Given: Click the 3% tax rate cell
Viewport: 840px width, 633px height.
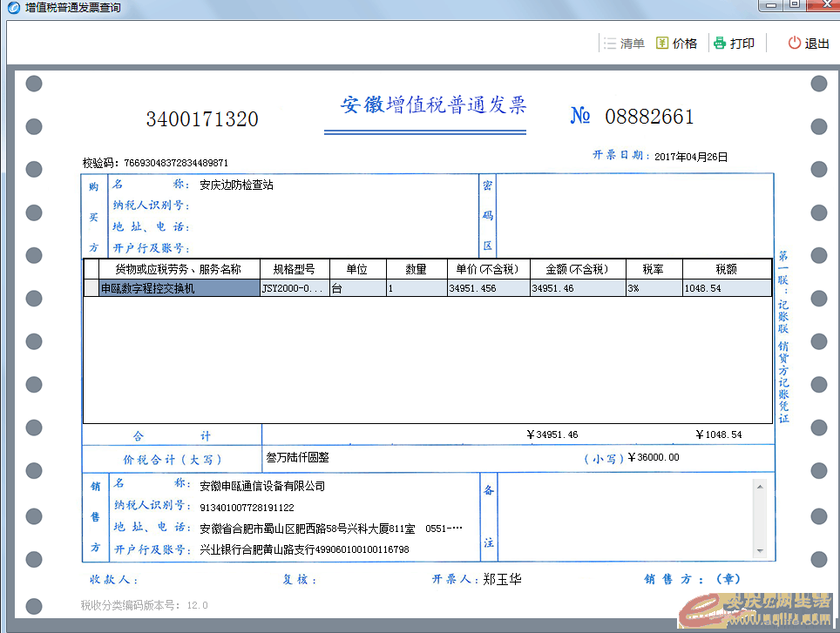Looking at the screenshot, I should pos(653,288).
